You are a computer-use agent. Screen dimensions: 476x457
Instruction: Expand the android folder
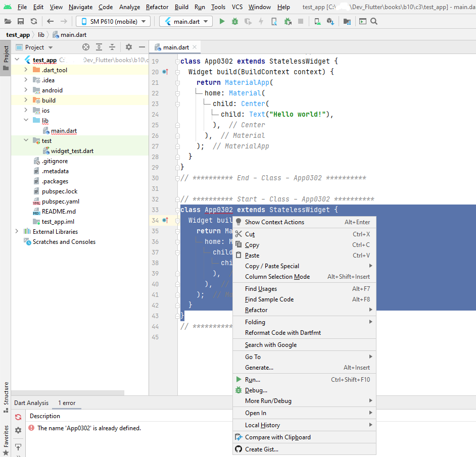click(x=26, y=90)
